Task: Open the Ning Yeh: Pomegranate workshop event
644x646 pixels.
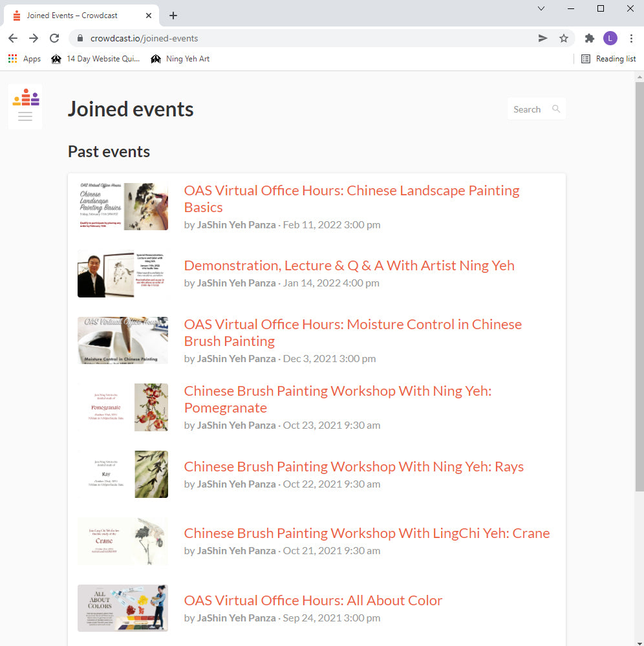Action: (x=338, y=399)
